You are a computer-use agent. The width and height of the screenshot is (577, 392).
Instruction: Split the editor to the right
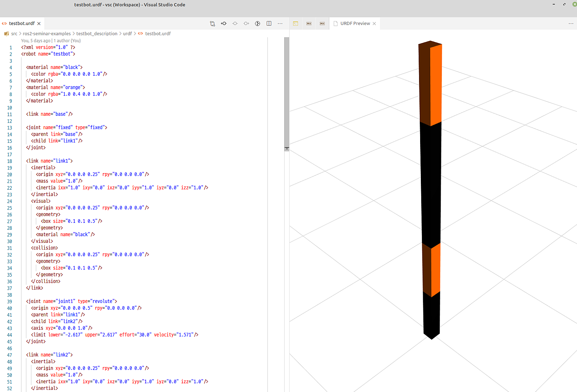pyautogui.click(x=269, y=23)
